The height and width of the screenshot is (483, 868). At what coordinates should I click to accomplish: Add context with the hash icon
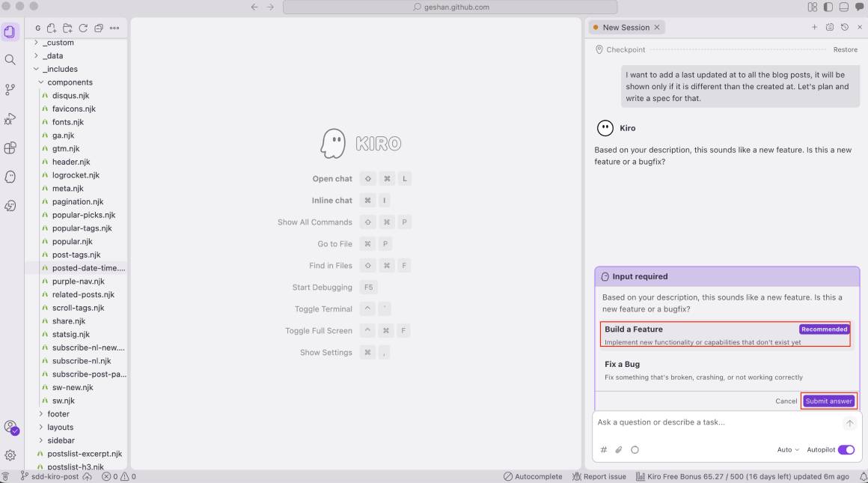coord(604,450)
